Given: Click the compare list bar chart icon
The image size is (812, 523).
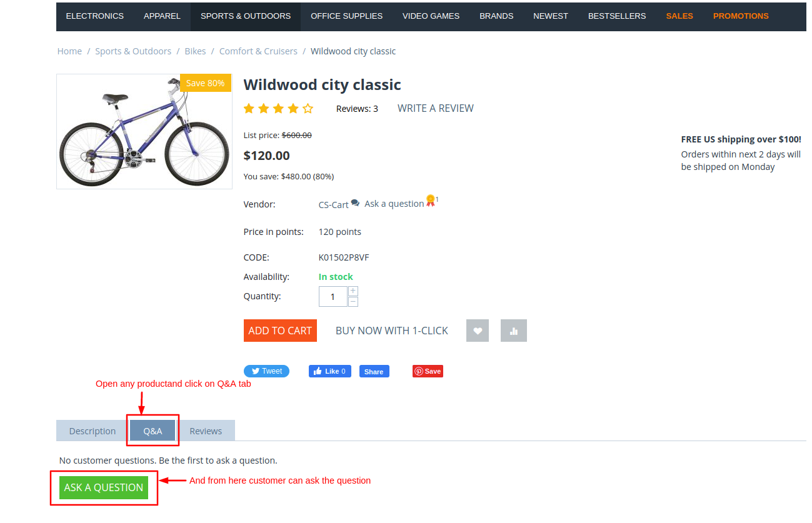Looking at the screenshot, I should pyautogui.click(x=514, y=331).
